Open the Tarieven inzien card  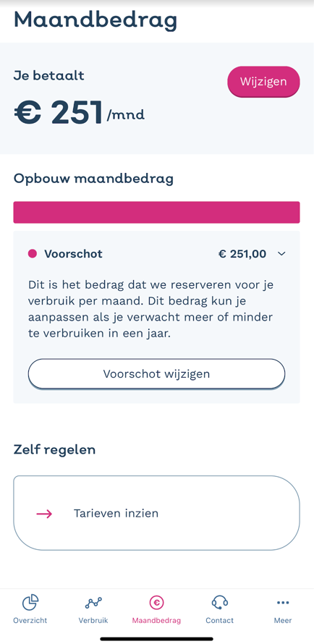click(x=156, y=513)
